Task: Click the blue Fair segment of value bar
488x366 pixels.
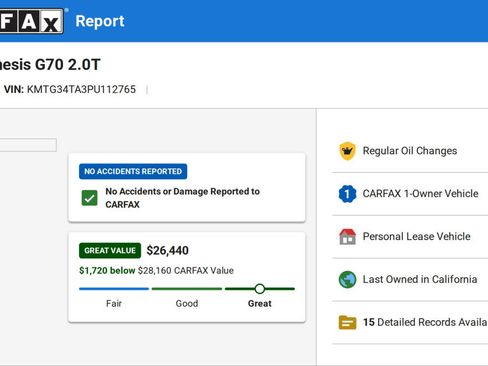Action: (x=114, y=289)
